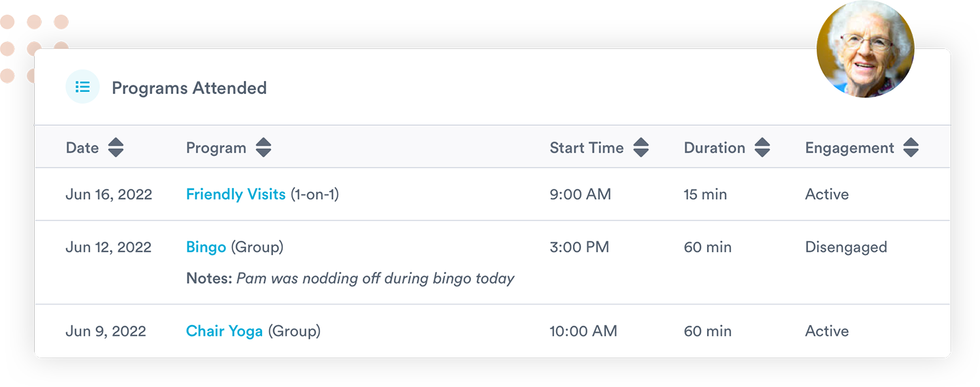Click the Duration header label
This screenshot has height=387, width=980.
coord(714,148)
